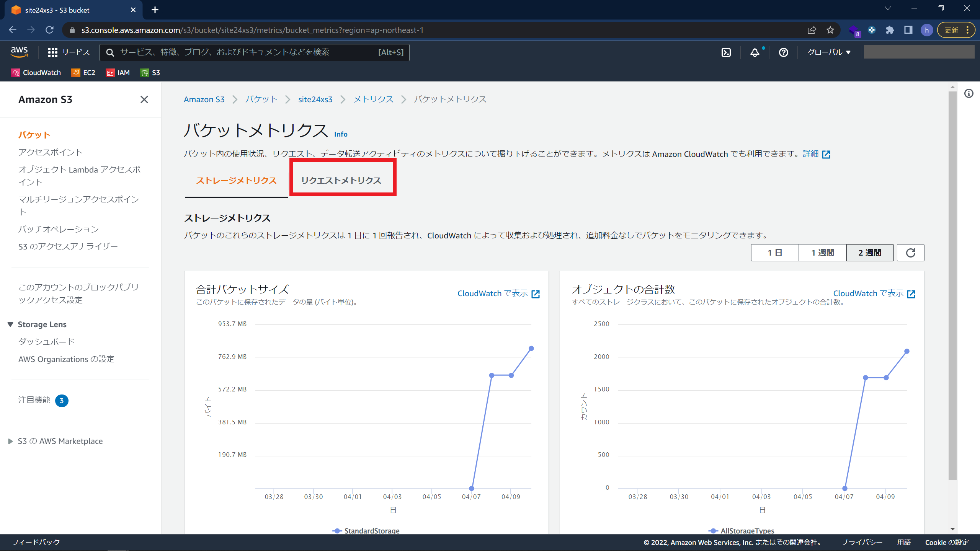Refresh the storage metrics charts
Viewport: 980px width, 551px height.
click(911, 253)
